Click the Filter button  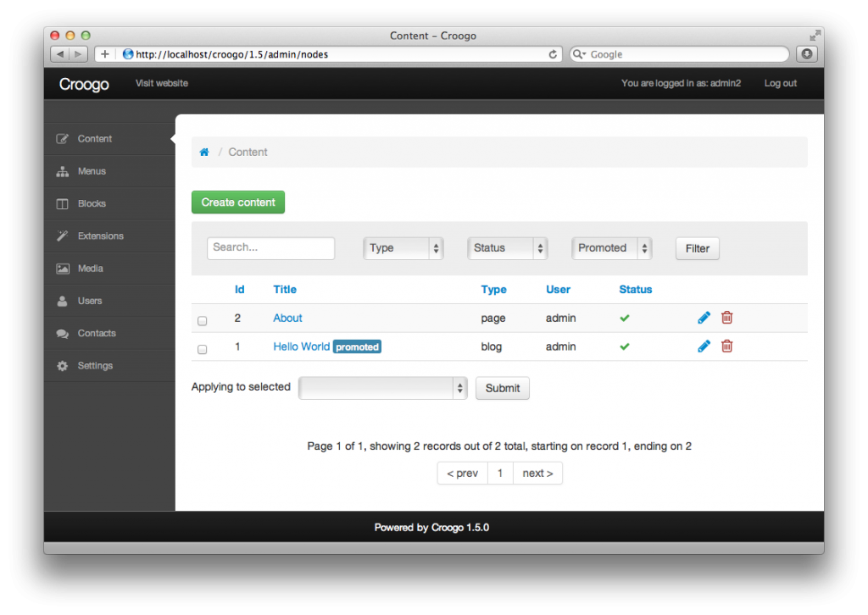tap(698, 248)
